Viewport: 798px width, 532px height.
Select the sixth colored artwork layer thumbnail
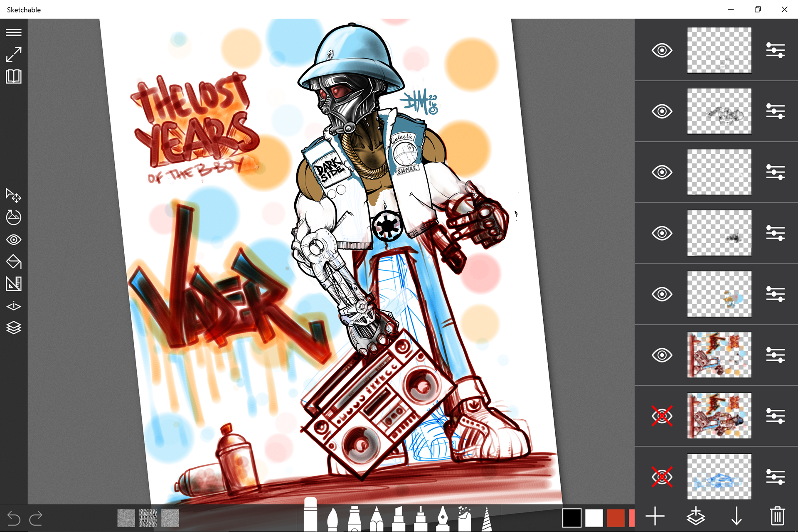pos(719,355)
